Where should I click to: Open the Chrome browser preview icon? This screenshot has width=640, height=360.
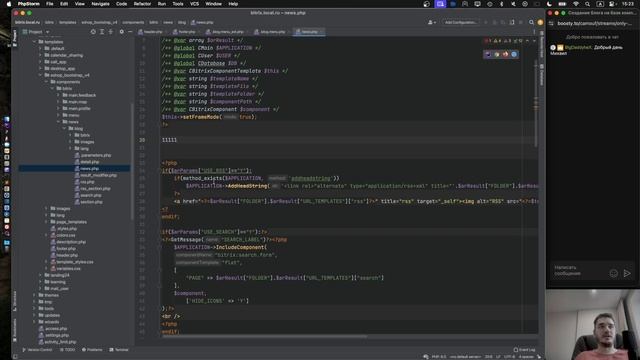pyautogui.click(x=496, y=54)
